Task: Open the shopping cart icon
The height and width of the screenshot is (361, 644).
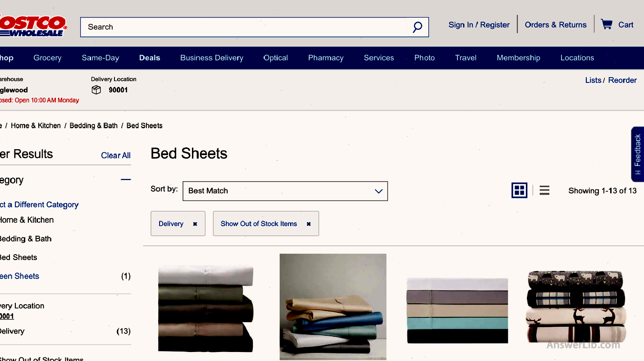Action: pos(607,24)
